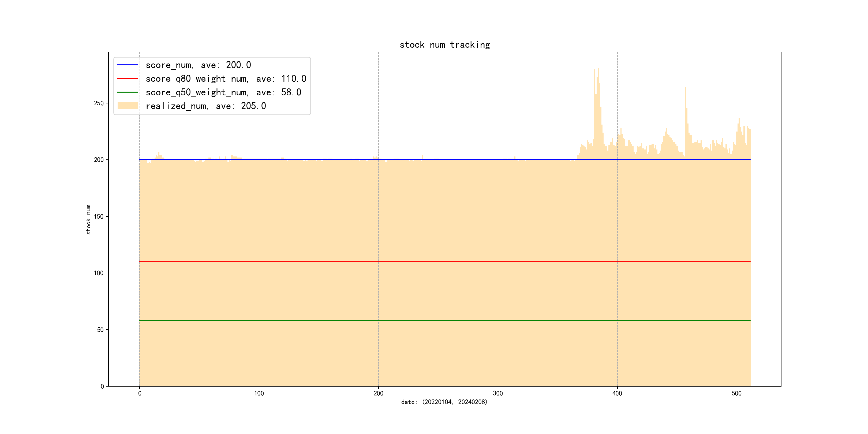Click the x-axis tick label 400

617,394
